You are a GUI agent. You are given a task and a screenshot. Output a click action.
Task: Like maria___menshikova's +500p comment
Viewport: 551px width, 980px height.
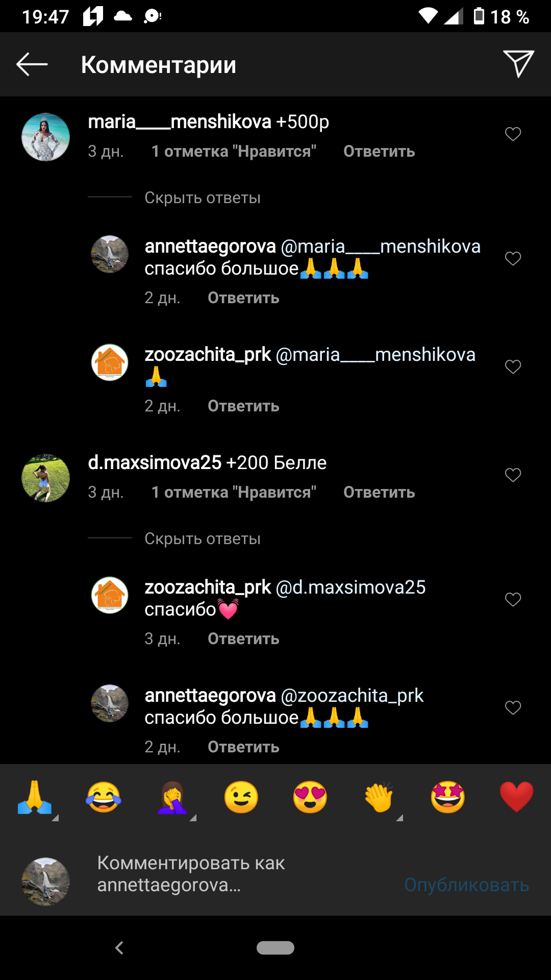(513, 134)
